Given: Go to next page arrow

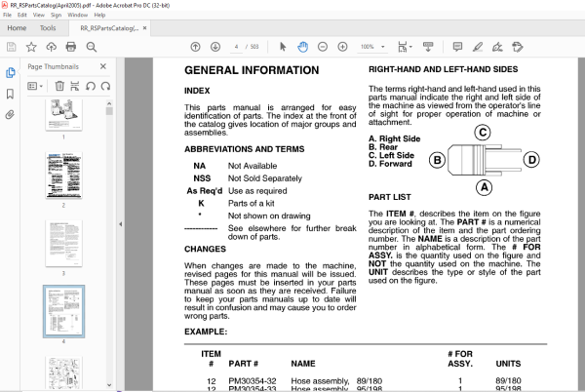Looking at the screenshot, I should [215, 47].
